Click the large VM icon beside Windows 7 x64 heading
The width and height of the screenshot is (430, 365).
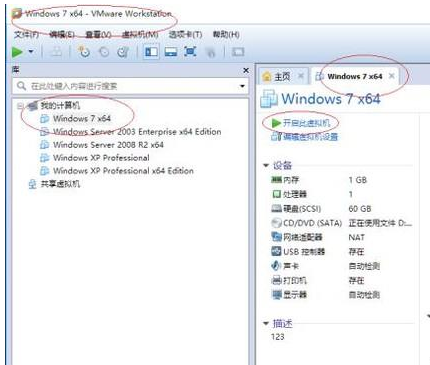(269, 99)
